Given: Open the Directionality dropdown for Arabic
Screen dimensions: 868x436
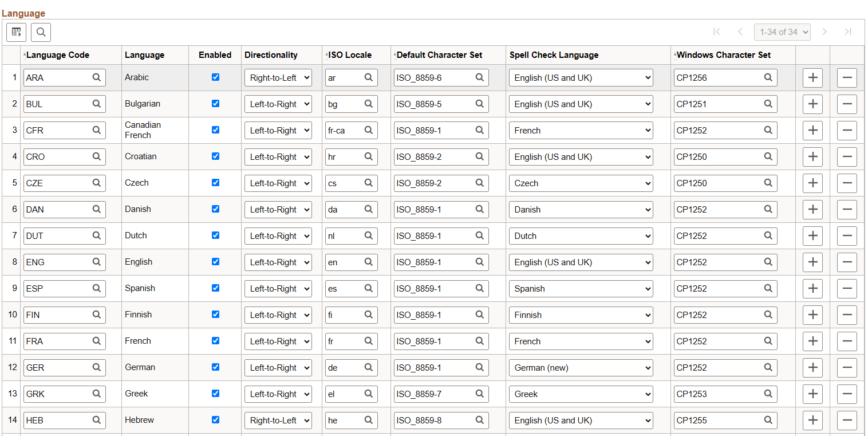Looking at the screenshot, I should click(278, 77).
